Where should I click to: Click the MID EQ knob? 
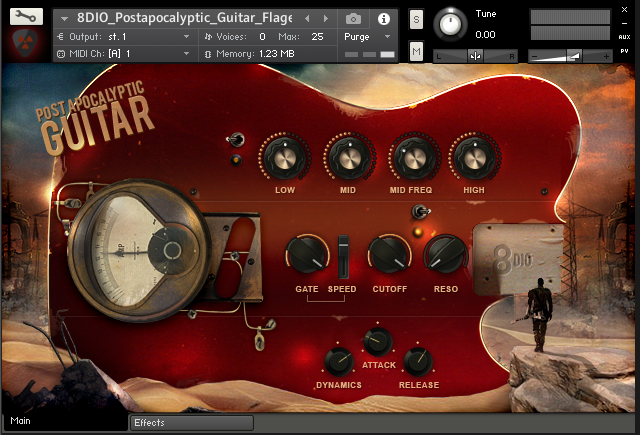coord(349,157)
